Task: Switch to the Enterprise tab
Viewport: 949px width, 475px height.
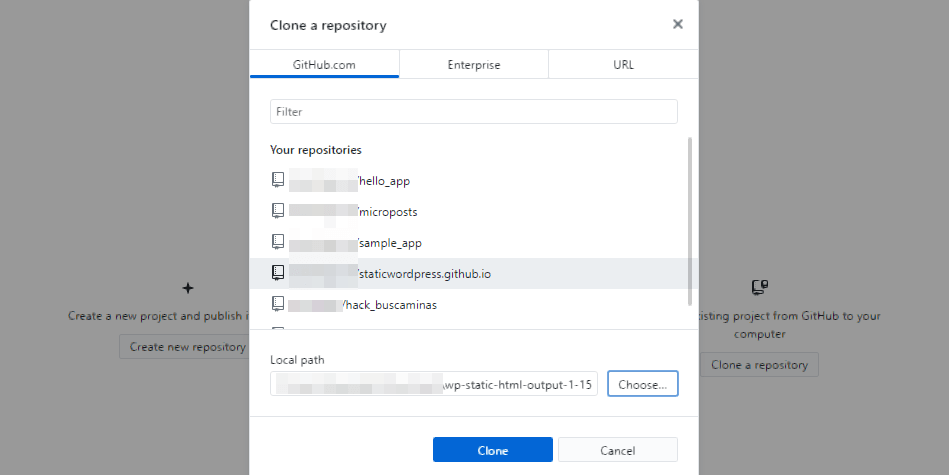Action: pyautogui.click(x=473, y=65)
